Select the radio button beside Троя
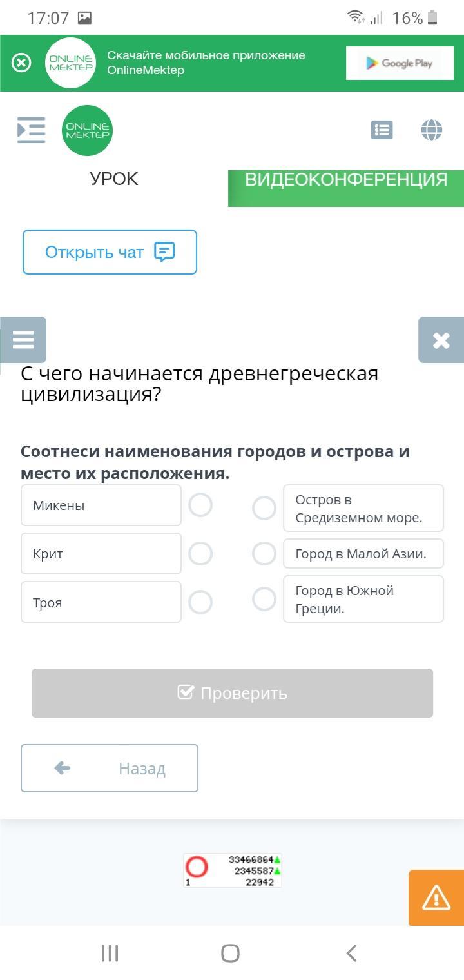Viewport: 464px width, 980px height. 200,602
